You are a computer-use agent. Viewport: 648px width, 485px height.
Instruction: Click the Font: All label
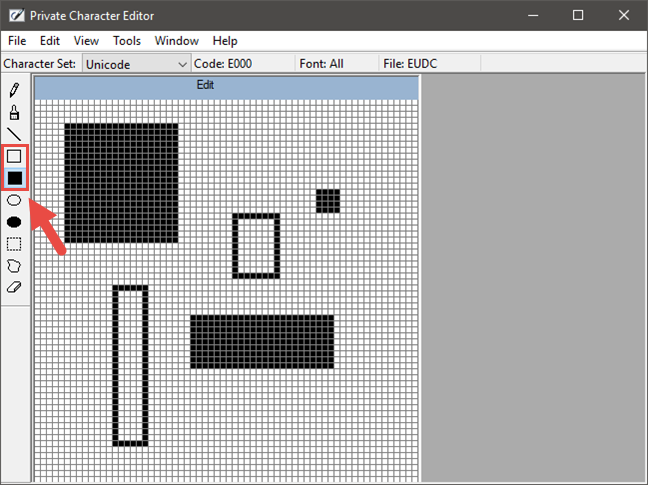coord(322,64)
